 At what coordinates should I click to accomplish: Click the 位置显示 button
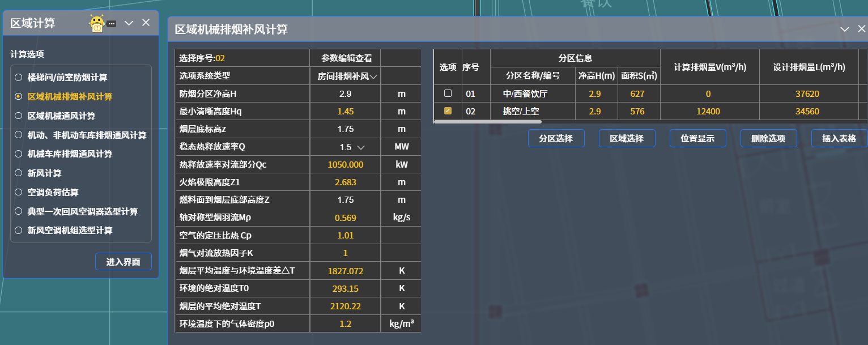tap(697, 138)
